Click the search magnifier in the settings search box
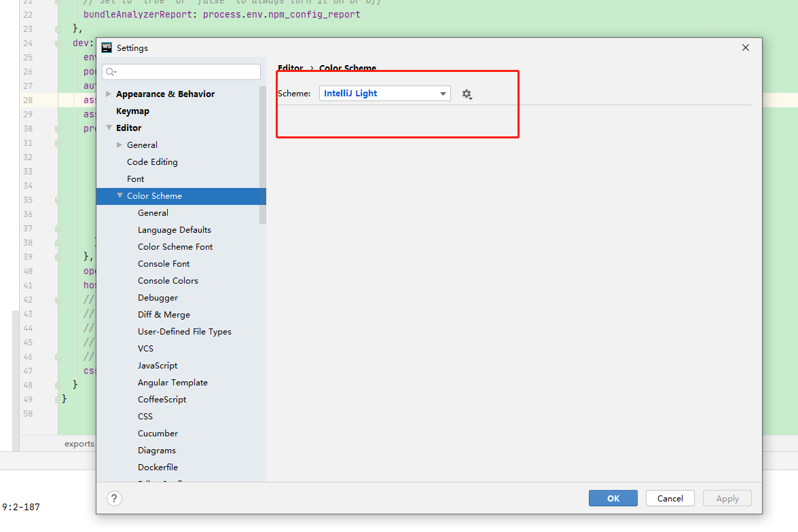This screenshot has height=532, width=798. [x=111, y=71]
